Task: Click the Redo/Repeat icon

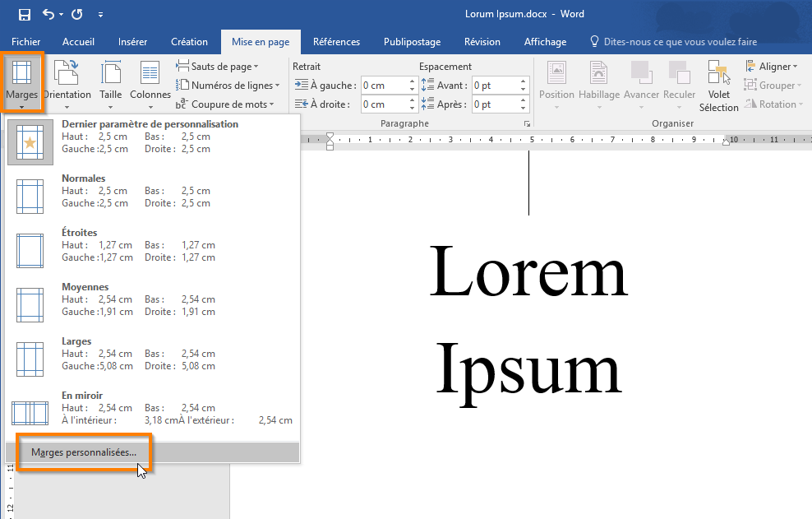Action: click(77, 15)
